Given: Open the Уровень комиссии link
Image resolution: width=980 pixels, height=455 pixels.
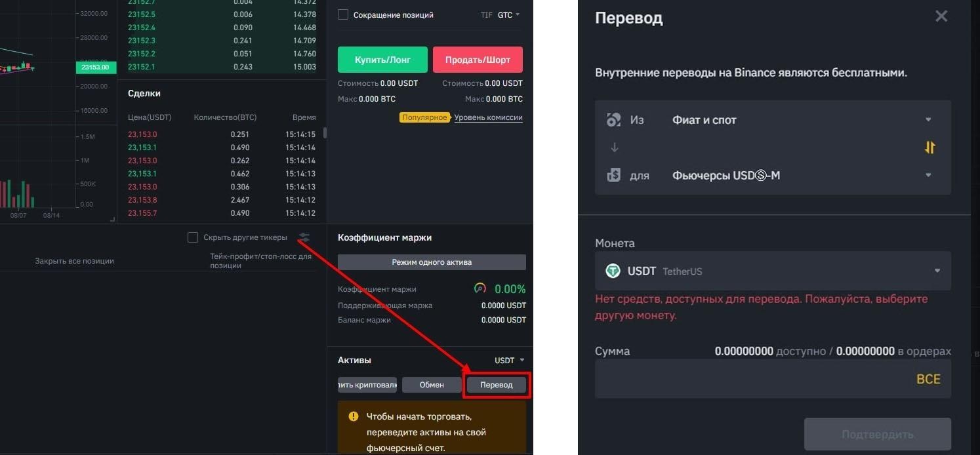Looking at the screenshot, I should [x=488, y=117].
